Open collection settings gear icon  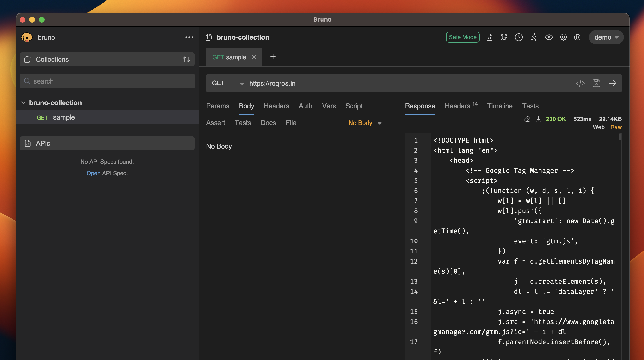tap(563, 37)
